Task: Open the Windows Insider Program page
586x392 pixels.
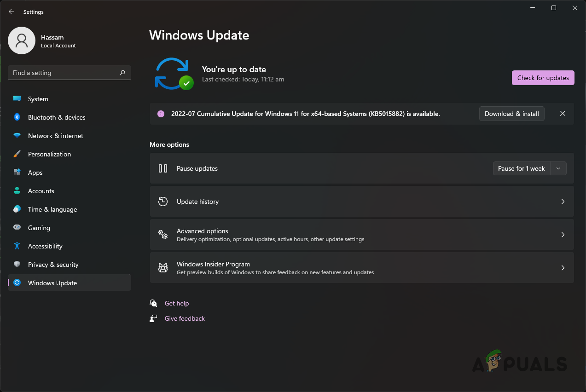Action: tap(361, 267)
